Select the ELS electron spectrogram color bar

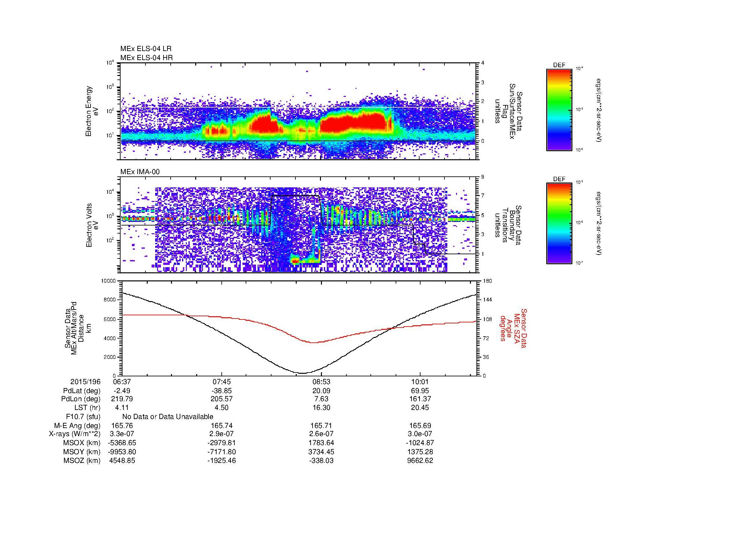pos(559,110)
